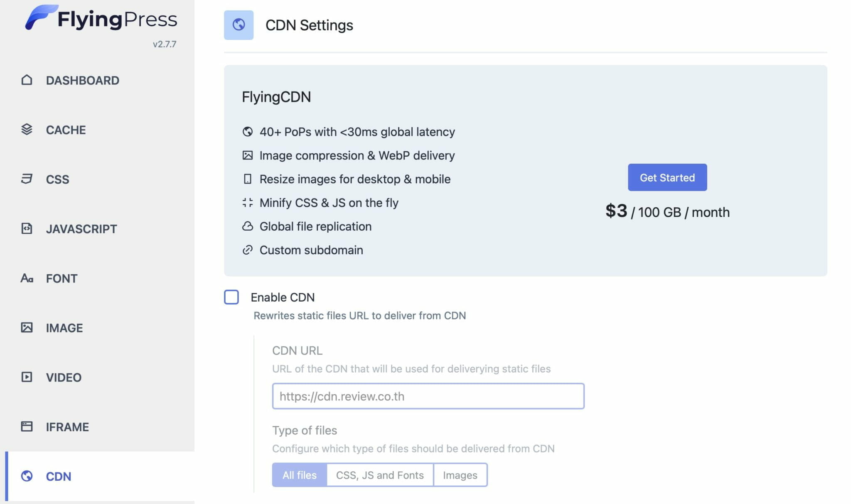Select the Images file type option

(460, 475)
